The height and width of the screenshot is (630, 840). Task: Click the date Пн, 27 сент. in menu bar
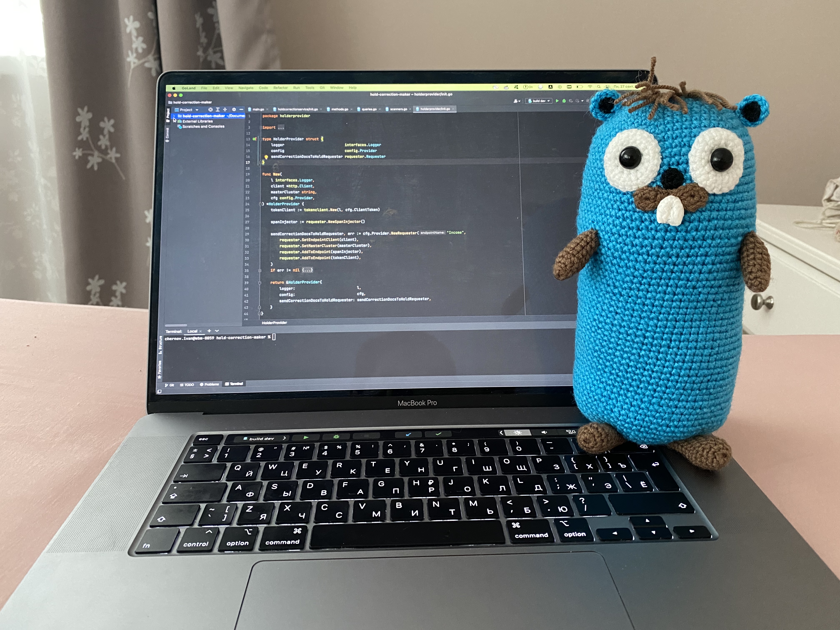point(624,87)
